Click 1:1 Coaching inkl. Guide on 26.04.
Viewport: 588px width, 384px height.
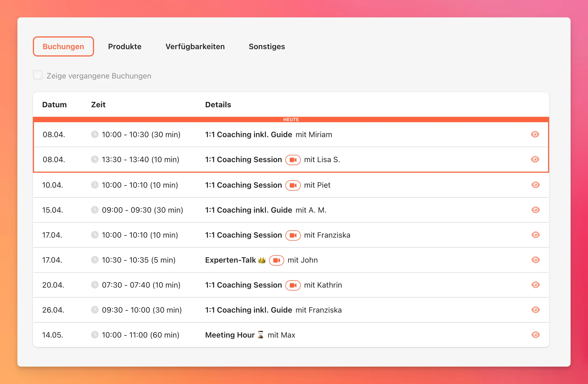point(248,310)
